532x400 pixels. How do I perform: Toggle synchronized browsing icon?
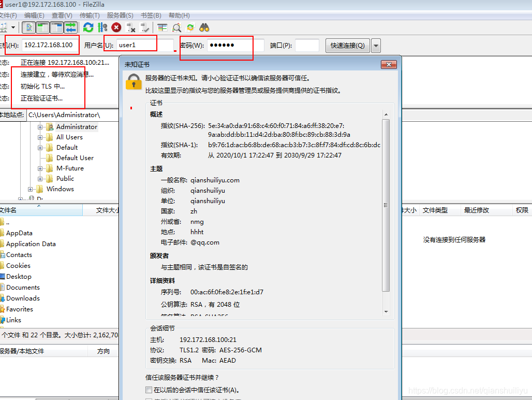(x=190, y=27)
